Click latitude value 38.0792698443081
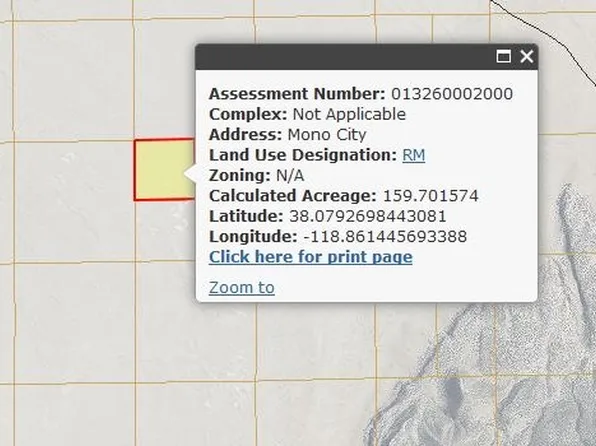Image resolution: width=596 pixels, height=446 pixels. point(368,216)
